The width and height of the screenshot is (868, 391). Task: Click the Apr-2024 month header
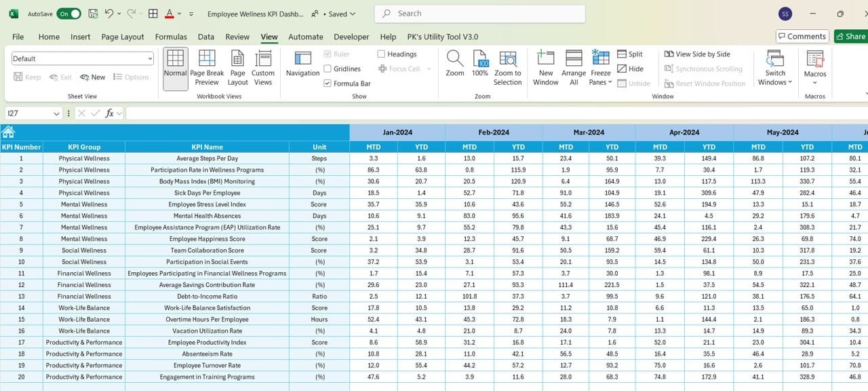(x=684, y=132)
